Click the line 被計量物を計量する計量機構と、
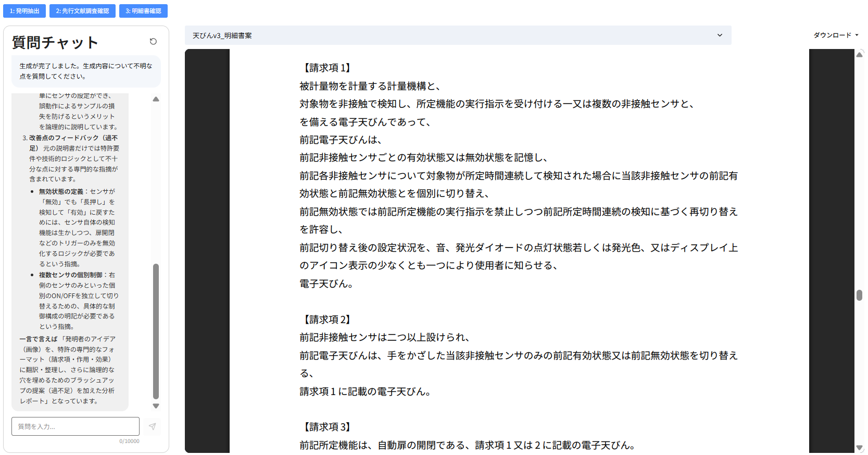Image resolution: width=868 pixels, height=455 pixels. tap(370, 86)
